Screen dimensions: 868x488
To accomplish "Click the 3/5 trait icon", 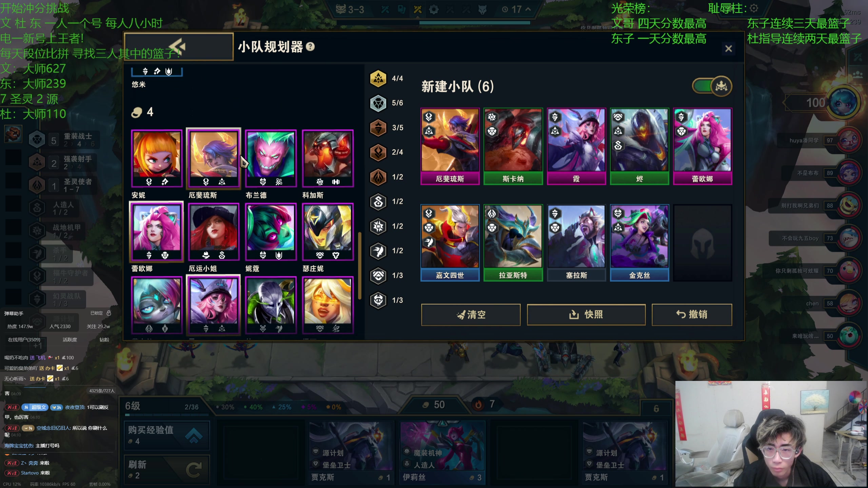I will (x=378, y=128).
